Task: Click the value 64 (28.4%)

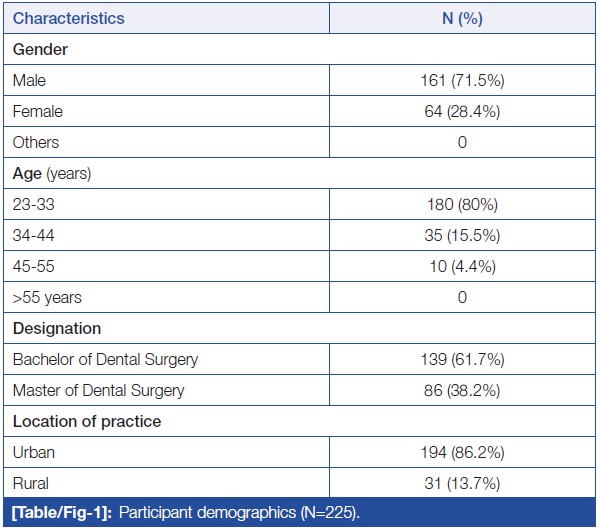Action: pos(462,111)
